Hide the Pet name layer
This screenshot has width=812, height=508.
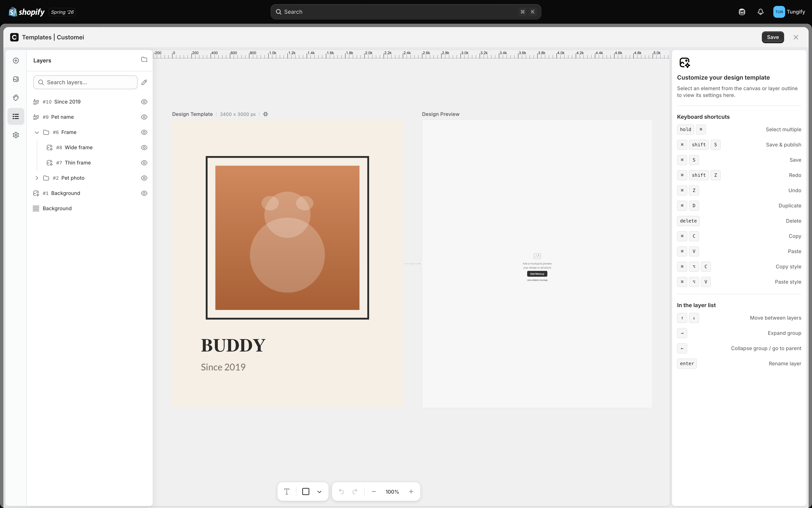coord(144,117)
